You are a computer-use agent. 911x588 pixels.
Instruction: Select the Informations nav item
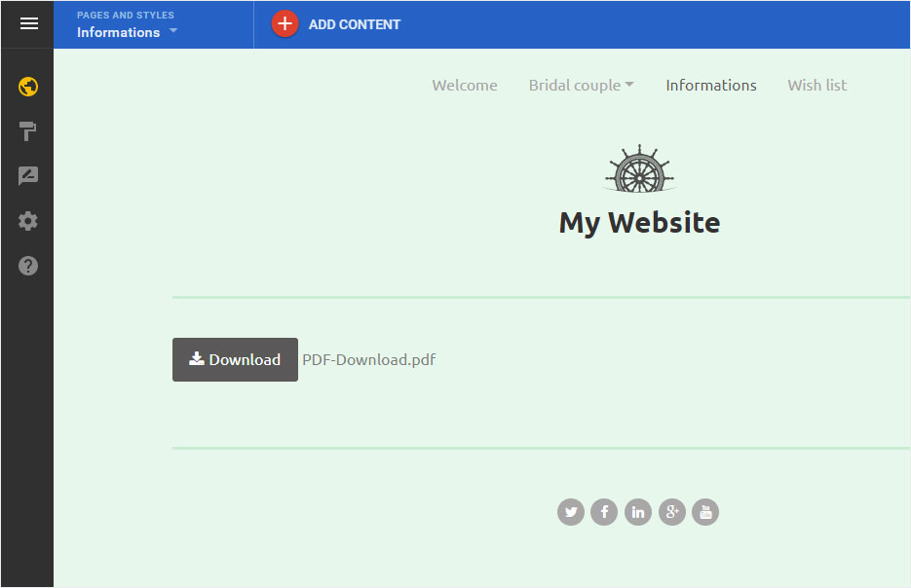[x=710, y=86]
